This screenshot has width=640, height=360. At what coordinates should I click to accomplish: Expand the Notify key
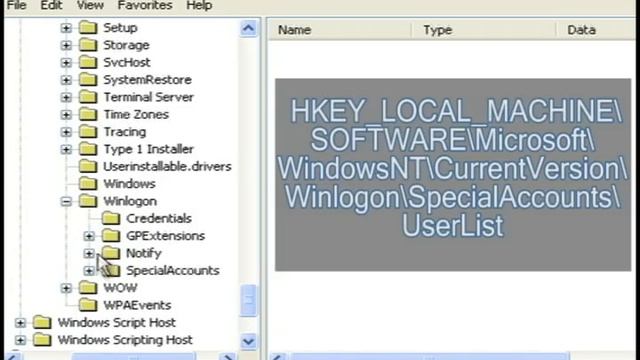click(x=89, y=253)
